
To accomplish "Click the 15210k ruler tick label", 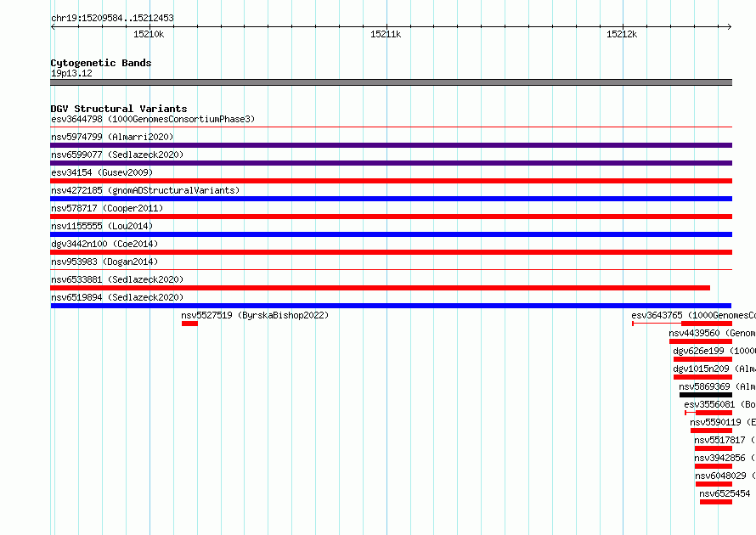I will click(149, 34).
